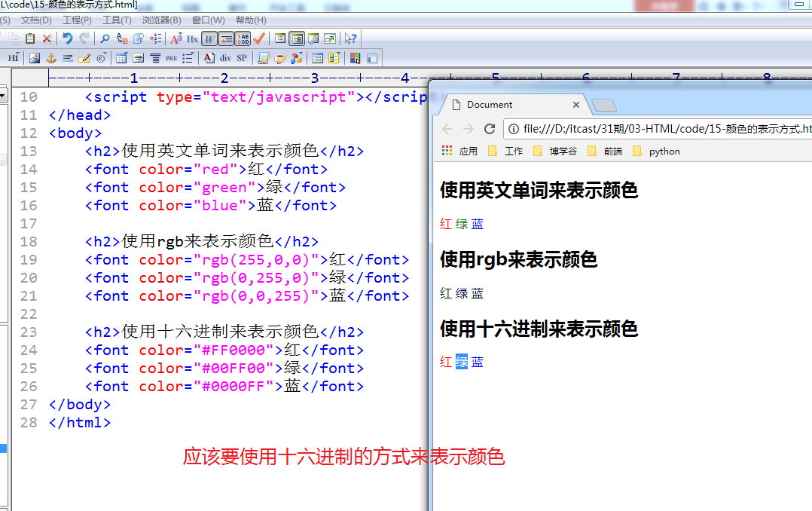The height and width of the screenshot is (511, 812).
Task: Click the highlighter comment icon
Action: point(84,58)
